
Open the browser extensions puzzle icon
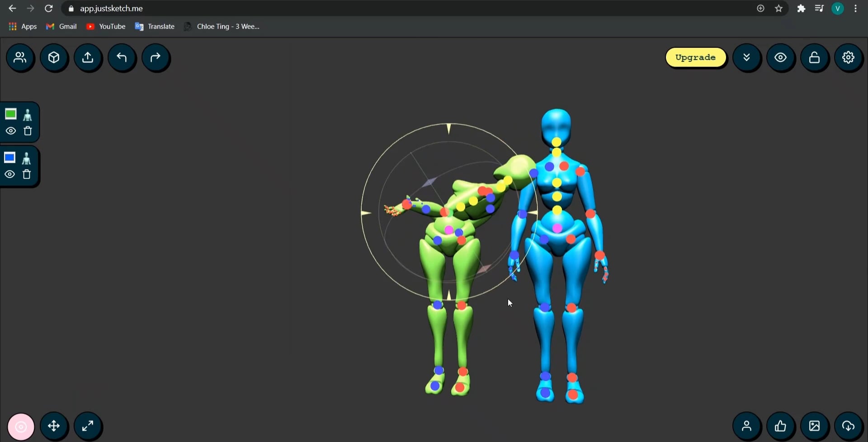[801, 8]
